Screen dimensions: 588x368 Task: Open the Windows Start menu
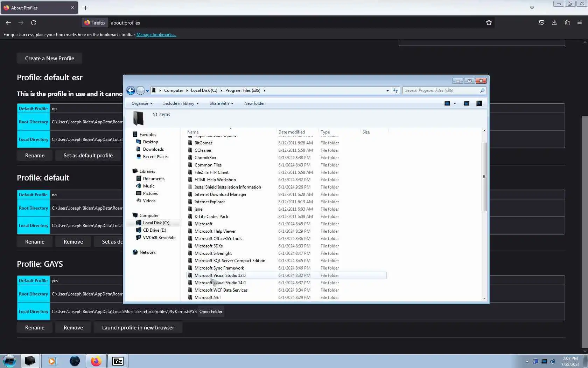[x=9, y=361]
